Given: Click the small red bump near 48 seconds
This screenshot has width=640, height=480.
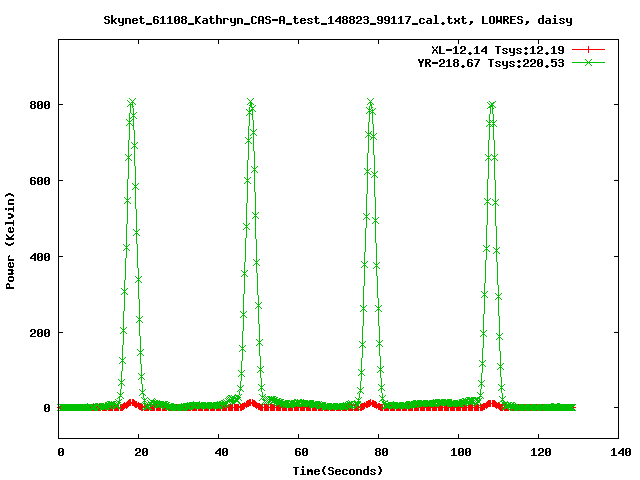Looking at the screenshot, I should point(251,404).
